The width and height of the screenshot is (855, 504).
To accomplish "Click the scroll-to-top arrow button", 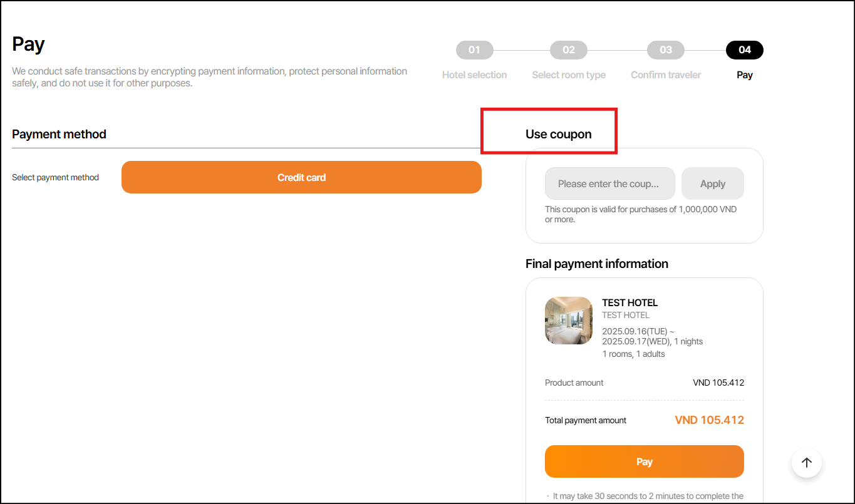I will coord(806,463).
